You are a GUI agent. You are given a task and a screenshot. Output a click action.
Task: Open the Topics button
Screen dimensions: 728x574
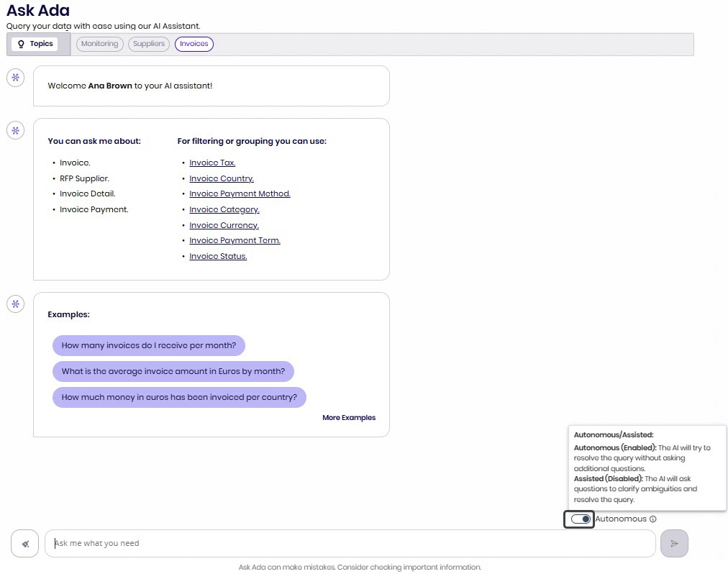35,44
